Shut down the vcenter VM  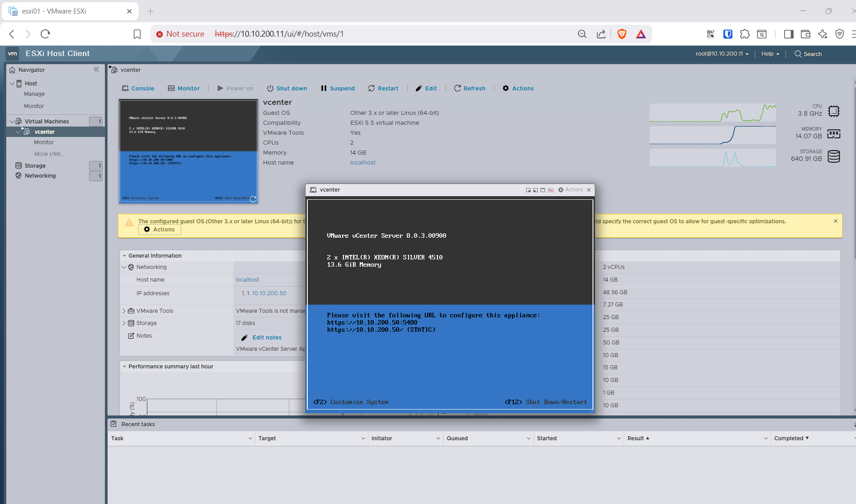tap(287, 88)
